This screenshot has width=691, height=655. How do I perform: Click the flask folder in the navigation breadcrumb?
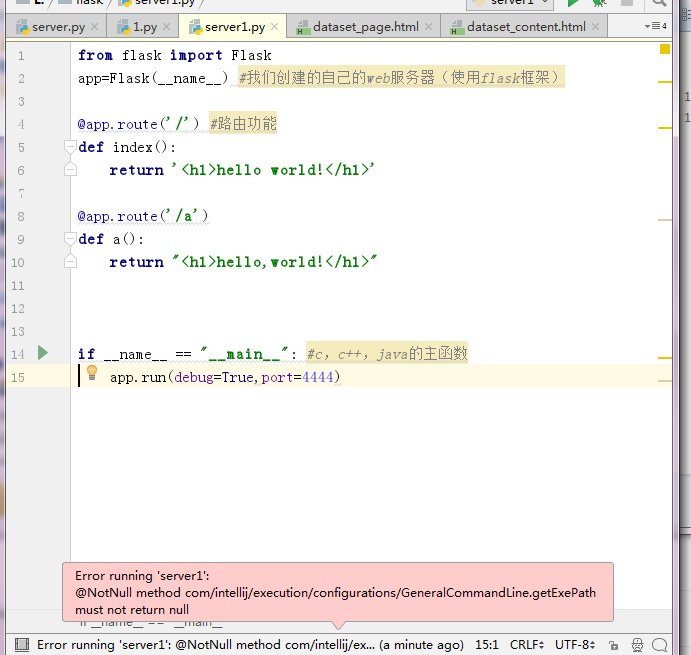click(82, 2)
